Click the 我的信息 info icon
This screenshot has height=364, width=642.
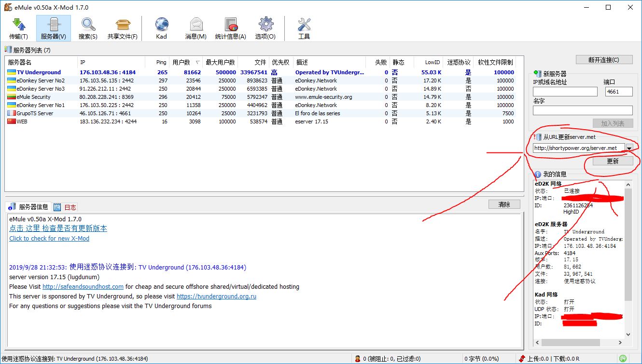point(537,174)
